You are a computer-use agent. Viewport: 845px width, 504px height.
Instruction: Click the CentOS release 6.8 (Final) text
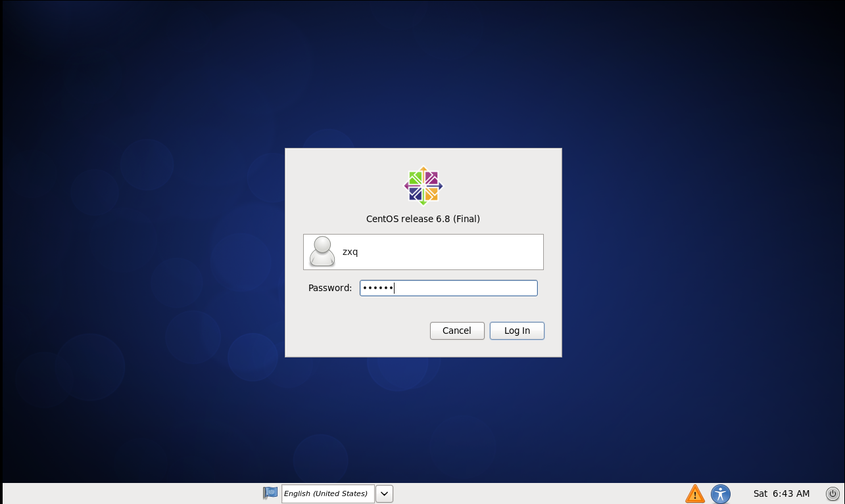[423, 219]
